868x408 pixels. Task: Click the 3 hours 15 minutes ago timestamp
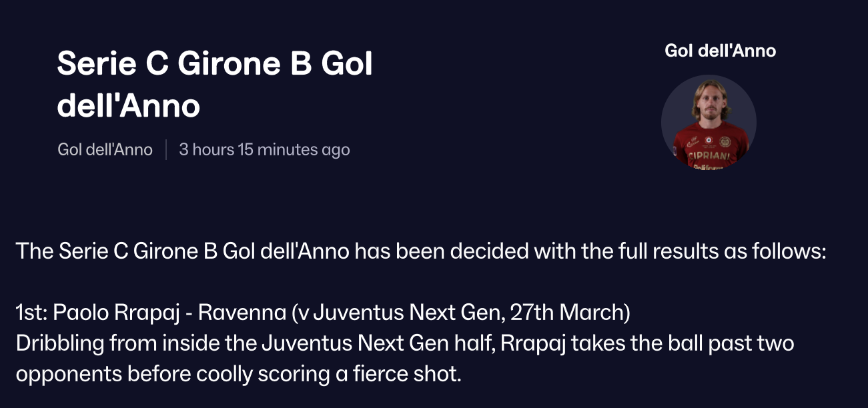[x=264, y=149]
